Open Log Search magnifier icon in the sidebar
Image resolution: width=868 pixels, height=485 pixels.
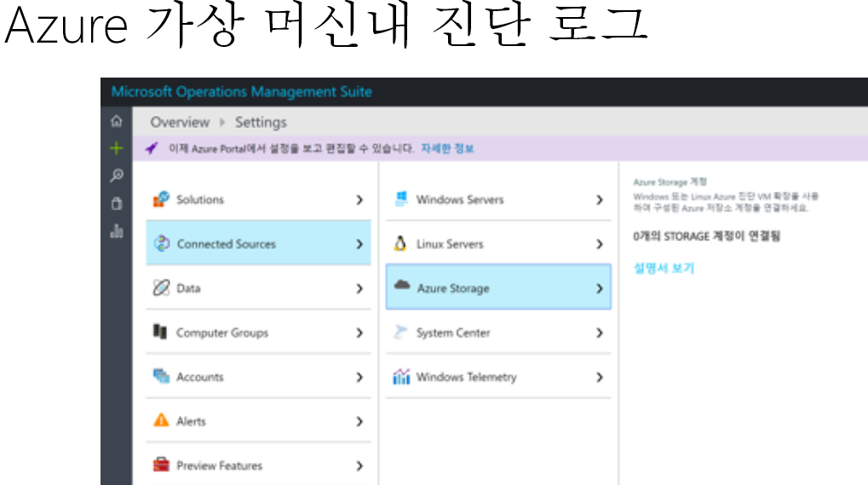pos(116,176)
